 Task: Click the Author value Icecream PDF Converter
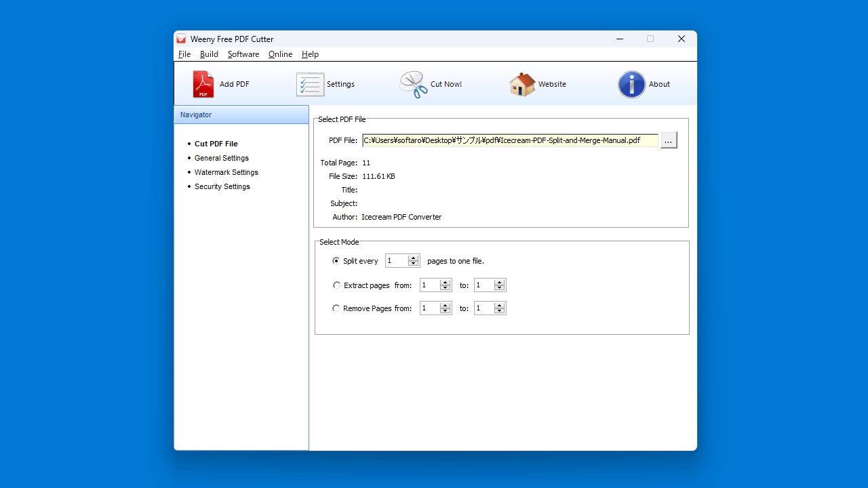click(x=401, y=217)
